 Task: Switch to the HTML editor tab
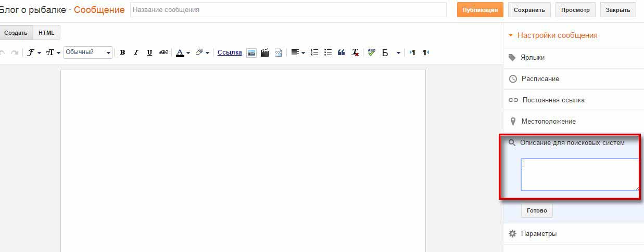pos(46,33)
